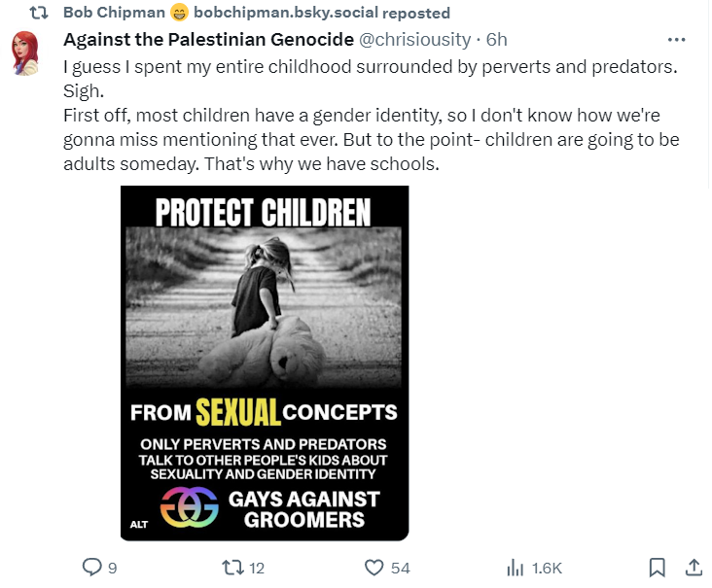
Task: Click the reply speech bubble icon
Action: click(92, 568)
